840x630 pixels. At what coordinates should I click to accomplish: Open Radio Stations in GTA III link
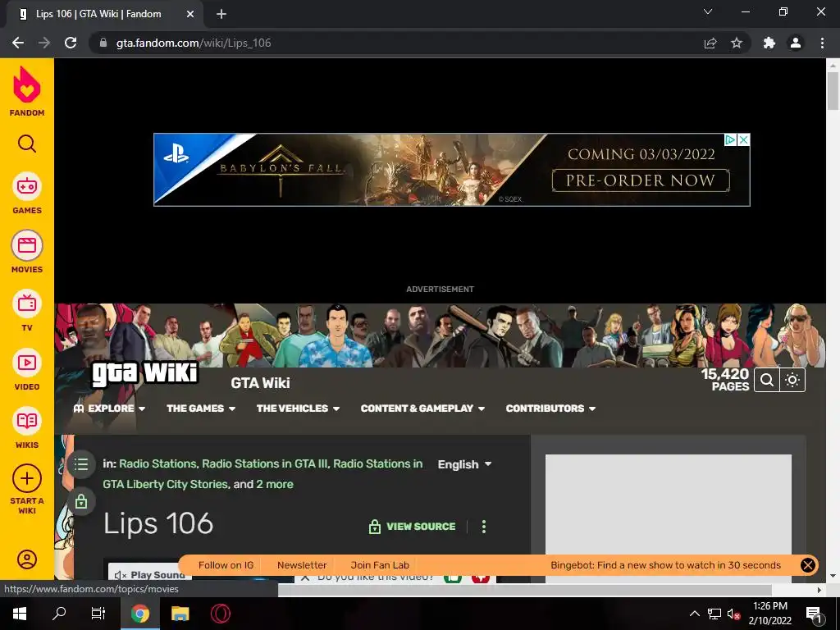click(x=265, y=464)
